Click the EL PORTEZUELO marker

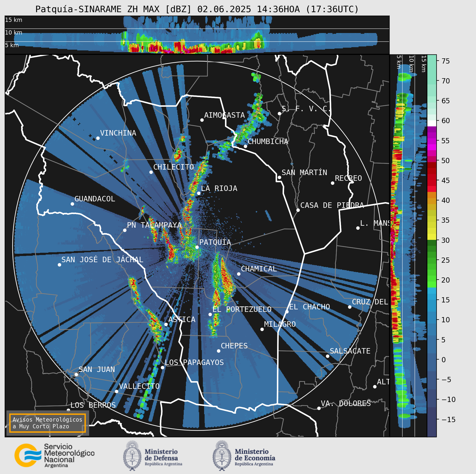coord(210,314)
